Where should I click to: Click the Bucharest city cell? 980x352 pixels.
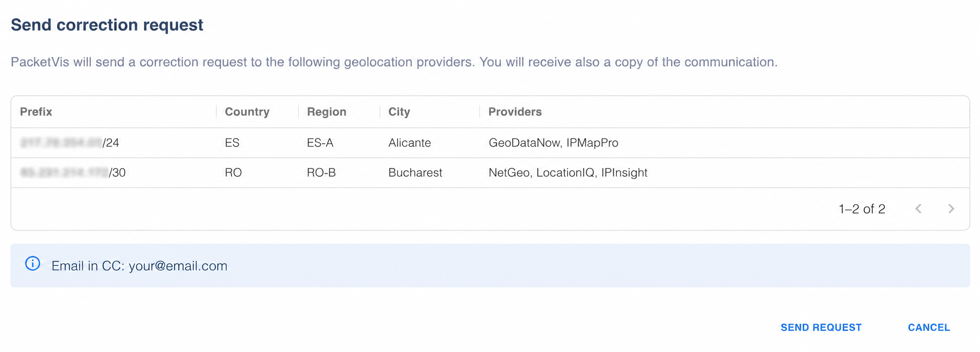click(415, 173)
